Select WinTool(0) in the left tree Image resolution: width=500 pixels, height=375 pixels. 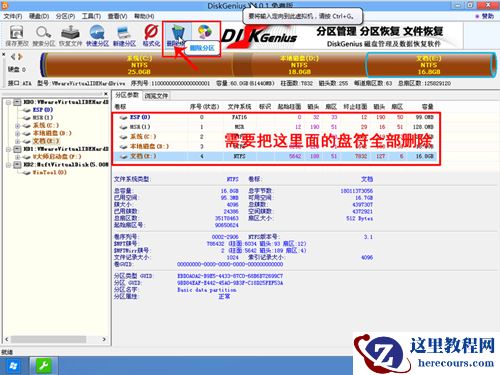[x=49, y=173]
